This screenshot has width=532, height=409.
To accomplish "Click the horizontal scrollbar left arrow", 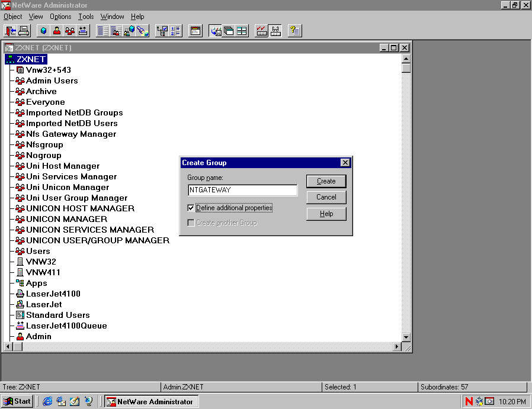I will pos(8,347).
